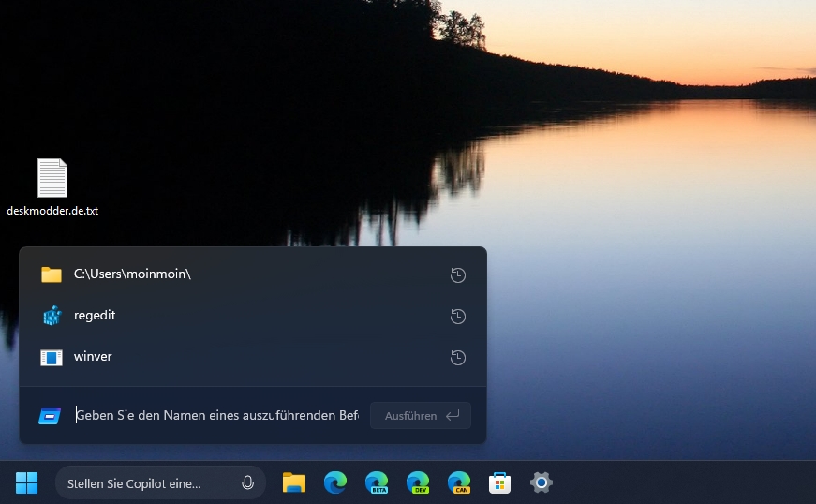Open Microsoft Store from the taskbar
Image resolution: width=816 pixels, height=504 pixels.
[x=499, y=483]
